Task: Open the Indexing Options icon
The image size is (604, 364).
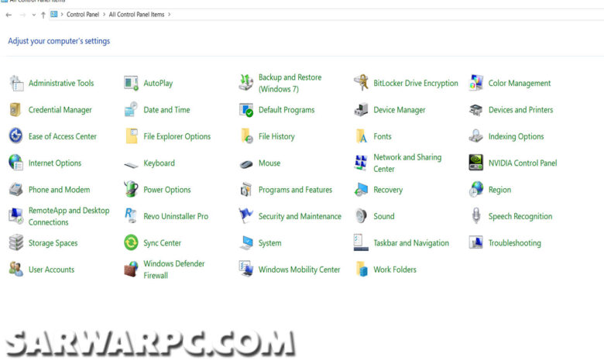Action: tap(476, 136)
